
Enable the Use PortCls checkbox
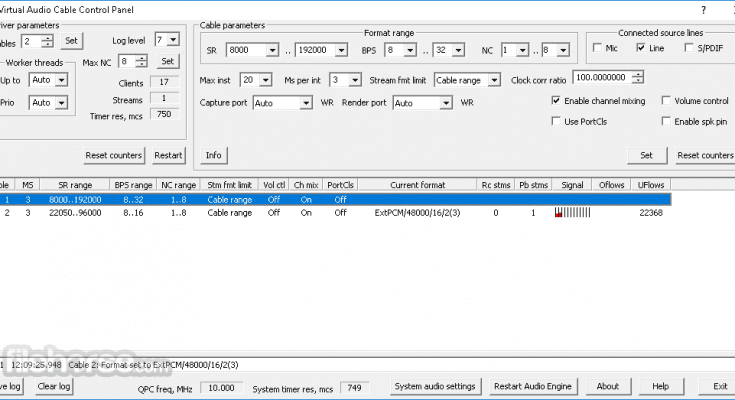click(556, 121)
